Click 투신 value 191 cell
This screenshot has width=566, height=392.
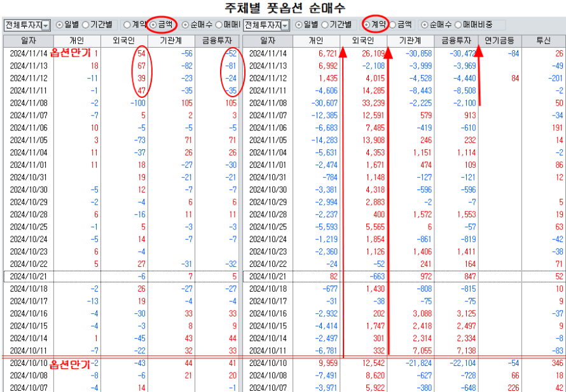coord(557,128)
